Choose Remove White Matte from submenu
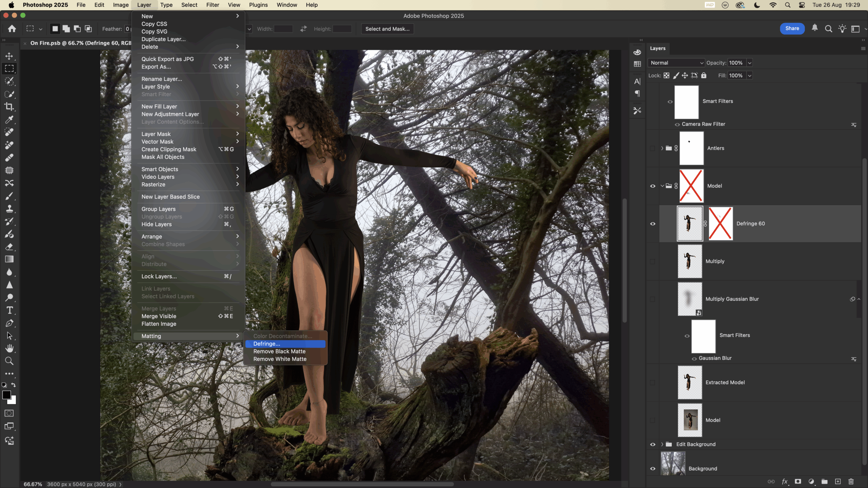This screenshot has width=868, height=488. click(280, 359)
